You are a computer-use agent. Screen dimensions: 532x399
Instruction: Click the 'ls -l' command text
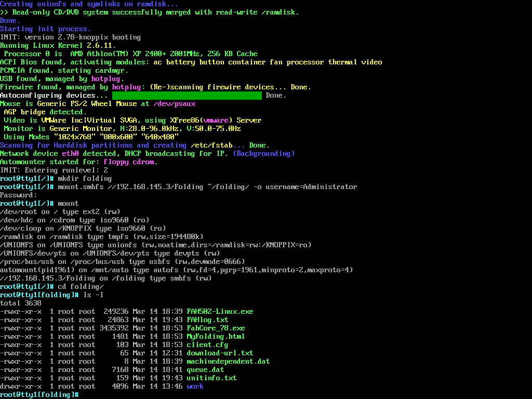coord(94,295)
